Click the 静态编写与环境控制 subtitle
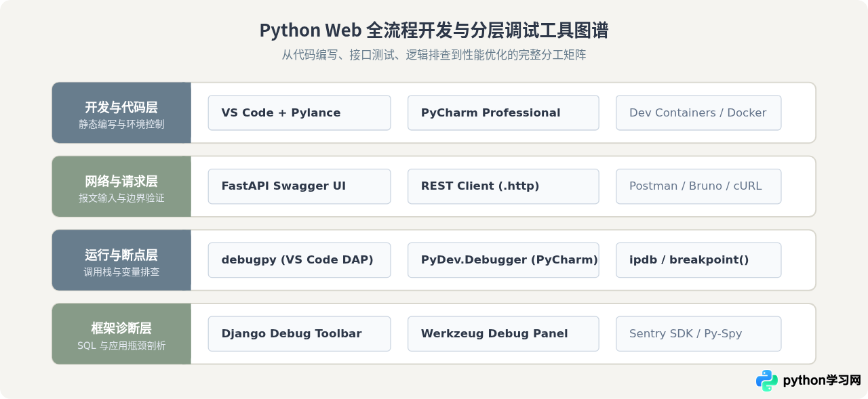 (121, 125)
